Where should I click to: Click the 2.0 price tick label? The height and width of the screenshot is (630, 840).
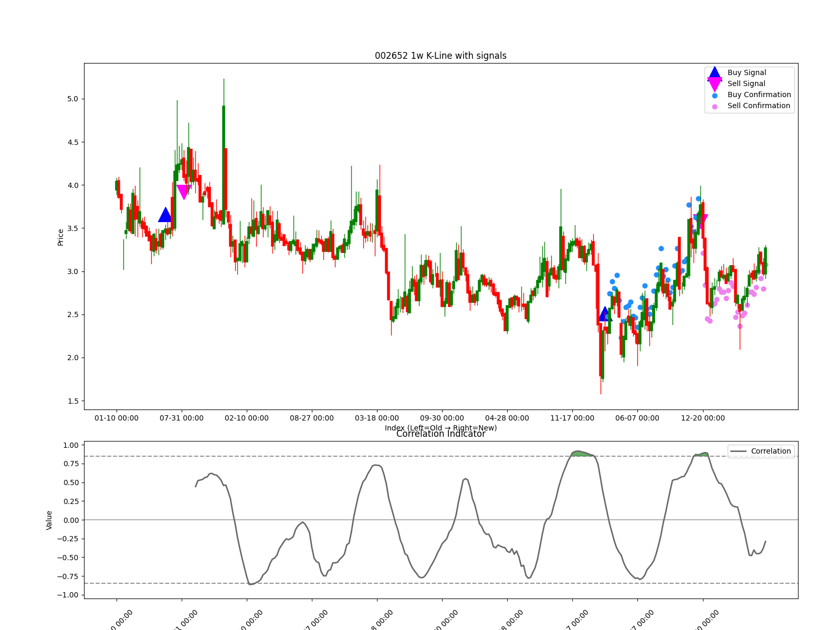pos(73,358)
